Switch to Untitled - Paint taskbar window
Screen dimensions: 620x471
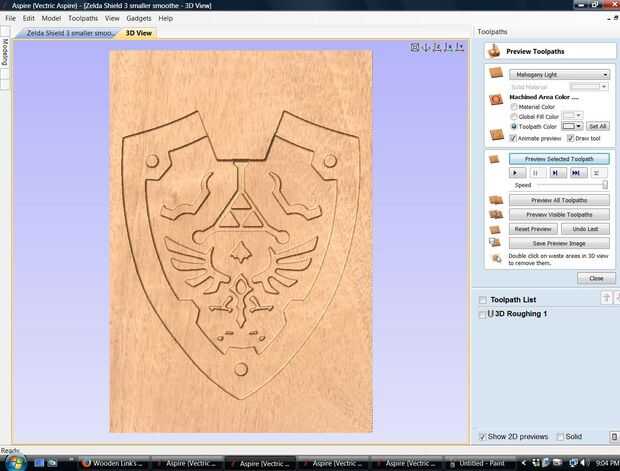[479, 463]
